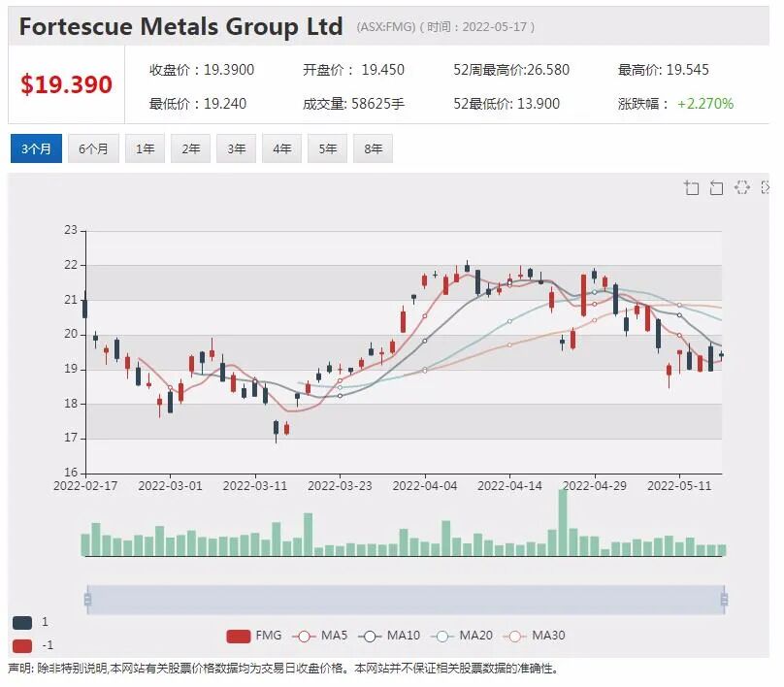The width and height of the screenshot is (784, 687).
Task: Click the Fortescue Metals Group Ltd title
Action: point(181,26)
